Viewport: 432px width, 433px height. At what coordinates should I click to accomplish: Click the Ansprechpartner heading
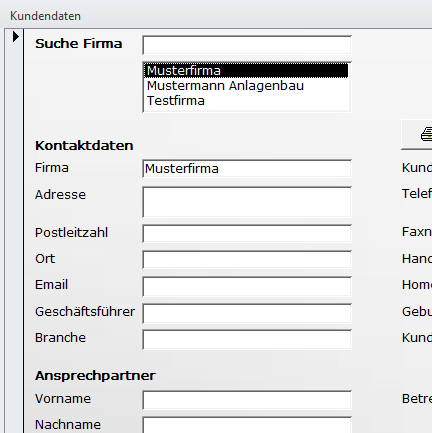pyautogui.click(x=95, y=376)
